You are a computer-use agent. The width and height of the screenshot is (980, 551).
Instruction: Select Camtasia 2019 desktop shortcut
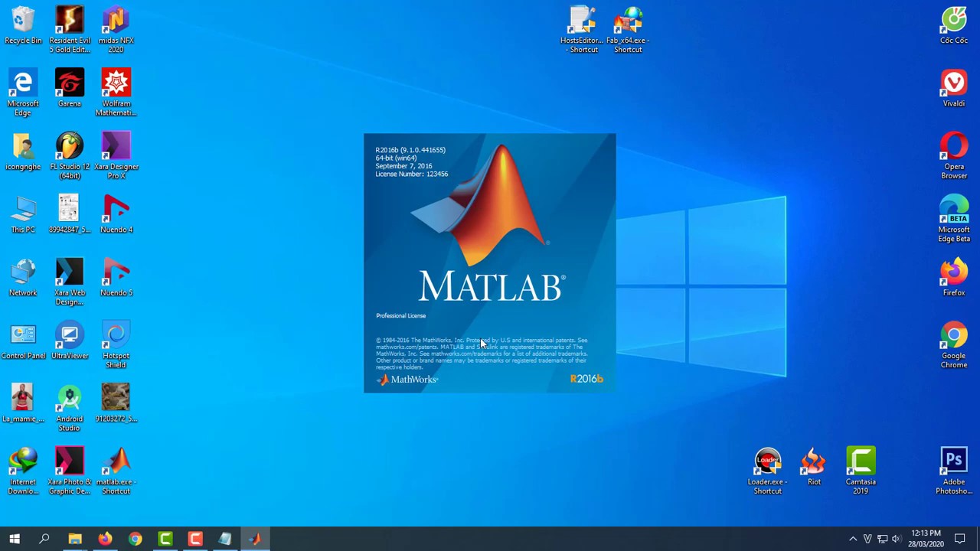(861, 471)
